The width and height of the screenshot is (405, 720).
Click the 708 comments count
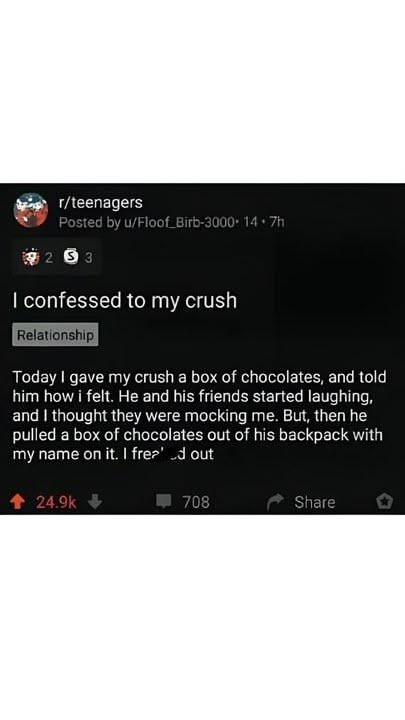(x=196, y=502)
